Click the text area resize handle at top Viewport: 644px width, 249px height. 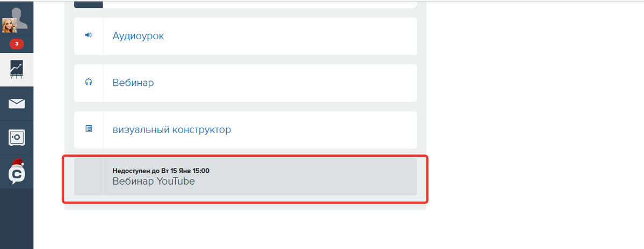coord(415,6)
